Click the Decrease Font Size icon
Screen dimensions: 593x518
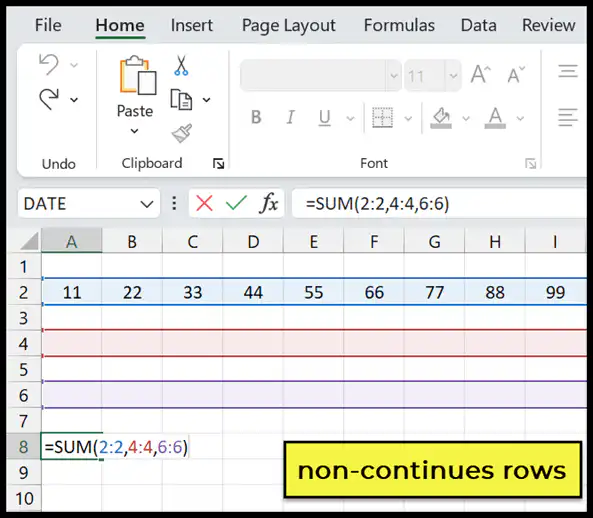pyautogui.click(x=516, y=74)
